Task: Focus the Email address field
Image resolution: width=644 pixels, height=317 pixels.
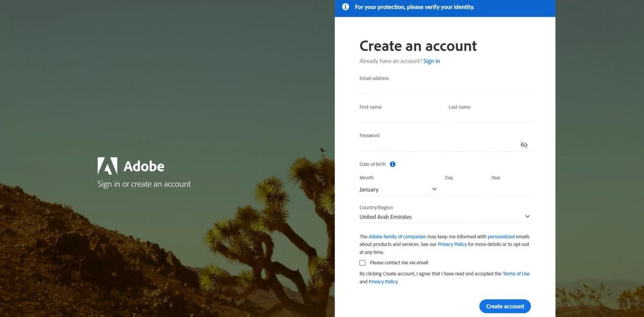Action: (445, 88)
